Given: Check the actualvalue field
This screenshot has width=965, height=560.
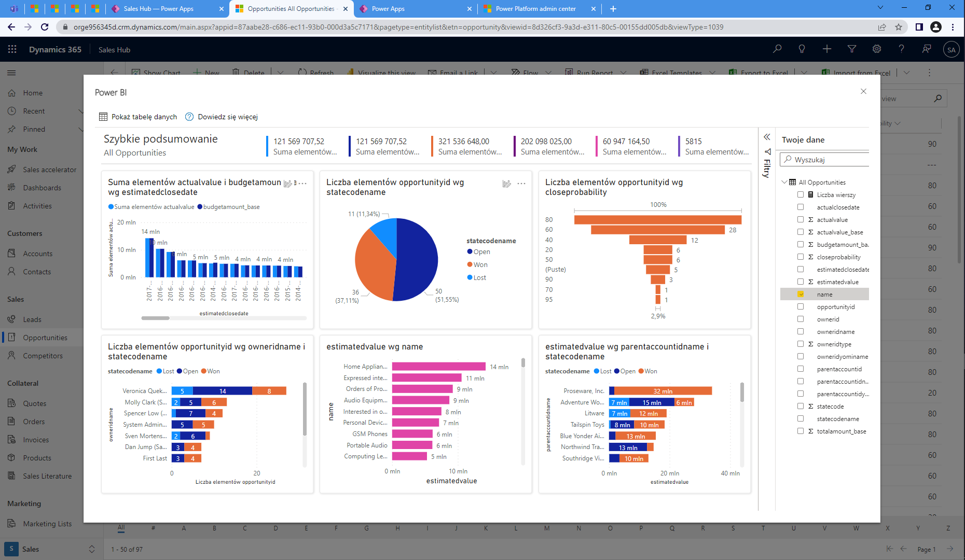Looking at the screenshot, I should (x=801, y=219).
